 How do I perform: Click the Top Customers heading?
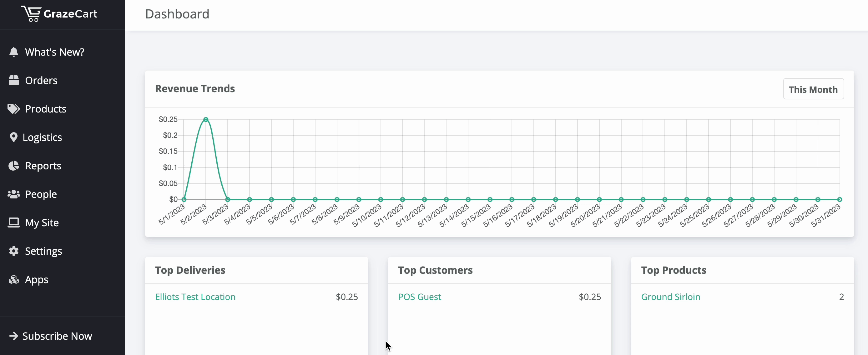[435, 270]
